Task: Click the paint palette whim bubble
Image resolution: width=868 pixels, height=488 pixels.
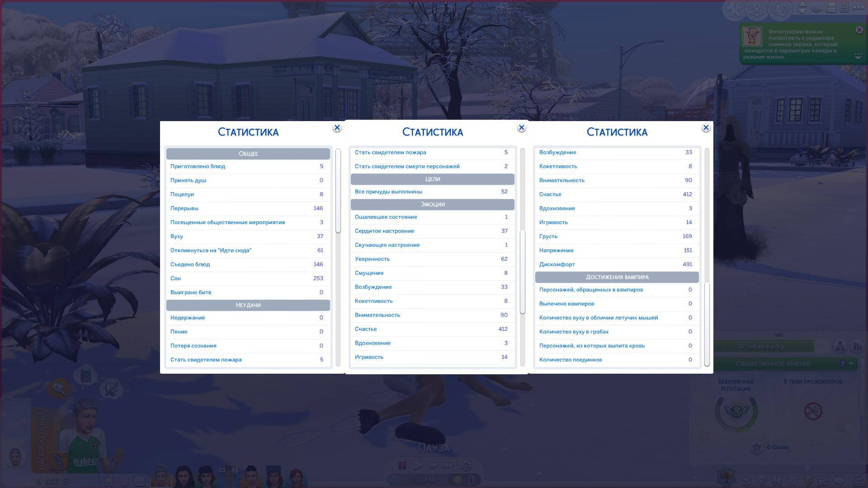Action: (111, 389)
